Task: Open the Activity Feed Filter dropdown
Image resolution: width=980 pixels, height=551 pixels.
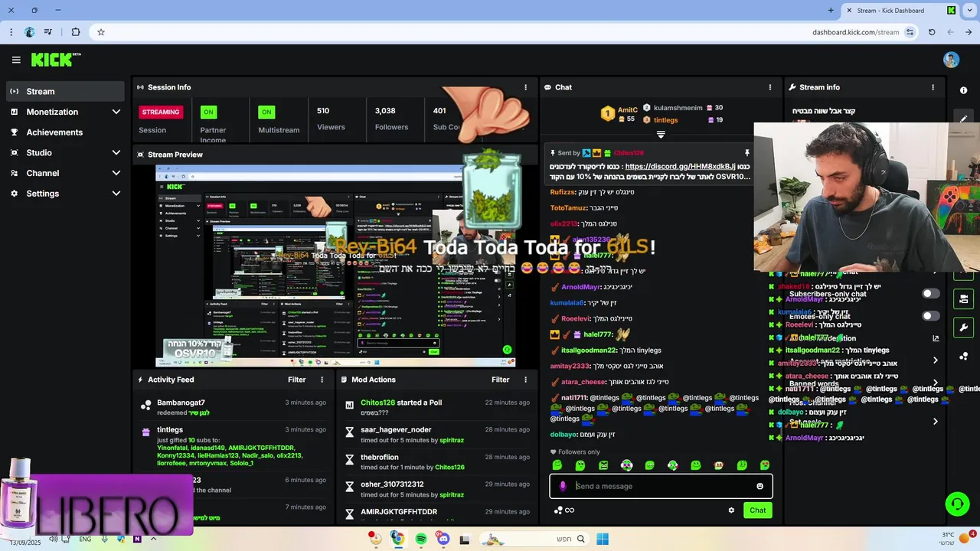Action: pos(297,380)
